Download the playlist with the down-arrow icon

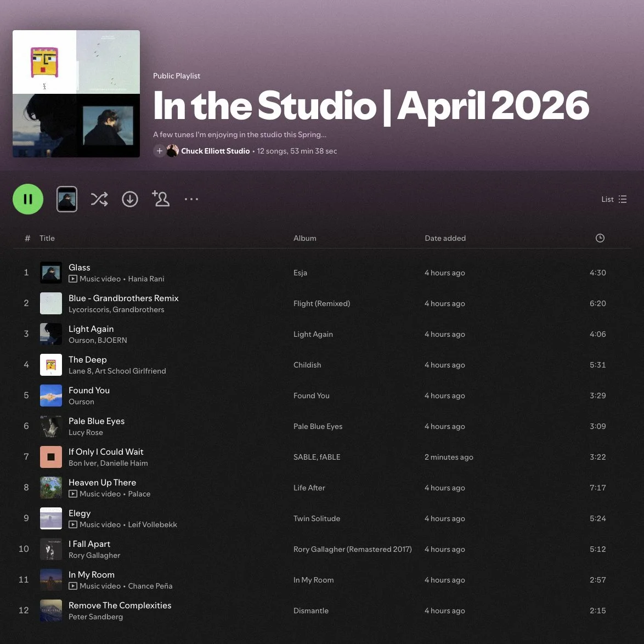coord(130,199)
